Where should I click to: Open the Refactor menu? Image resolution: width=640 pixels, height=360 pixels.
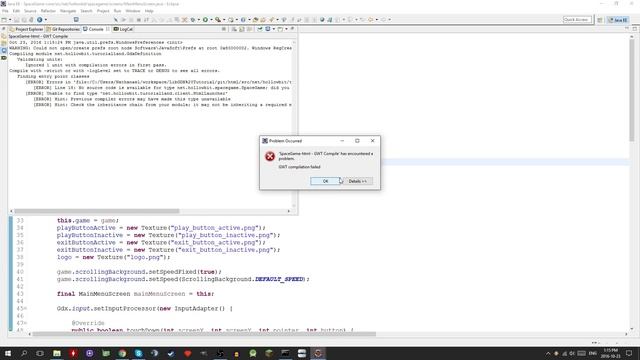click(48, 11)
